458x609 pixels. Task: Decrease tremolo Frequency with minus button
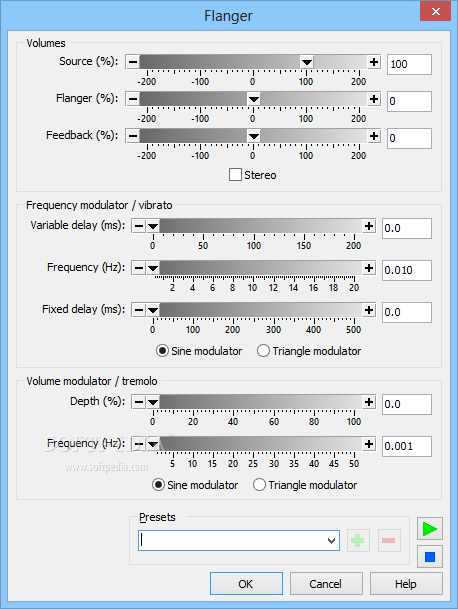(139, 444)
